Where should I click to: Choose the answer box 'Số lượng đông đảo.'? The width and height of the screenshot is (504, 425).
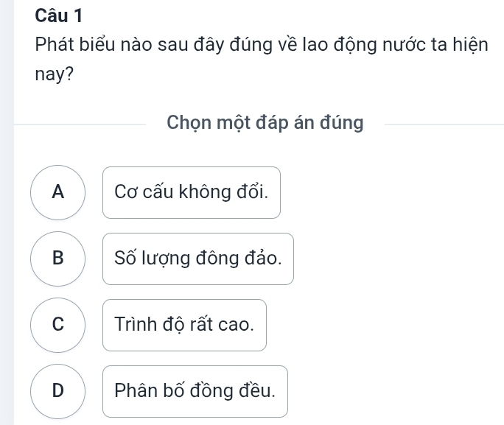point(197,259)
